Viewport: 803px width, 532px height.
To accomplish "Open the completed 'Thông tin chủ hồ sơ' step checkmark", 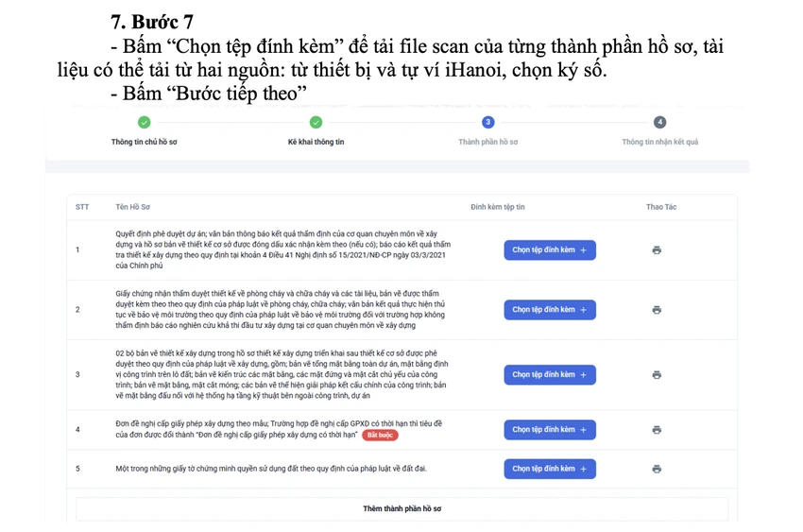I will point(145,123).
